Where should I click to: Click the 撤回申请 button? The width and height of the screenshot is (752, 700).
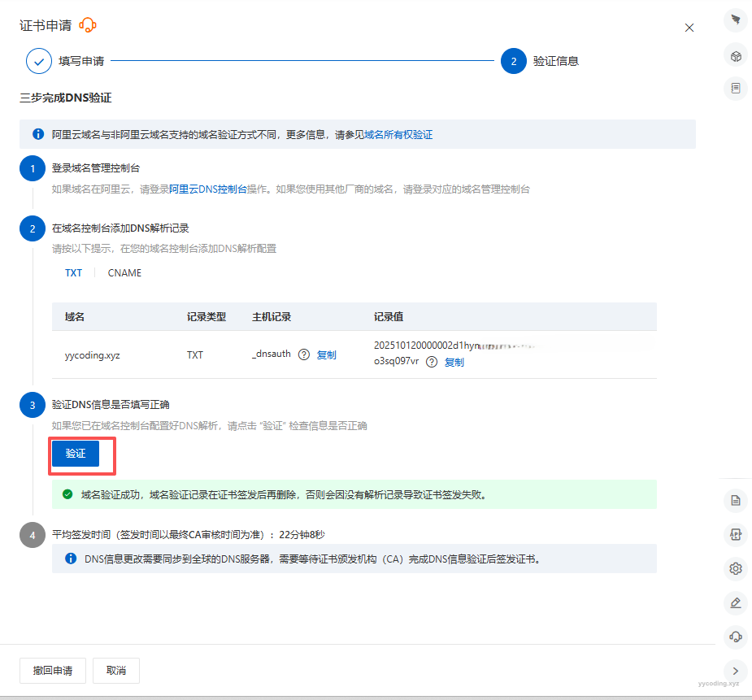click(x=53, y=671)
